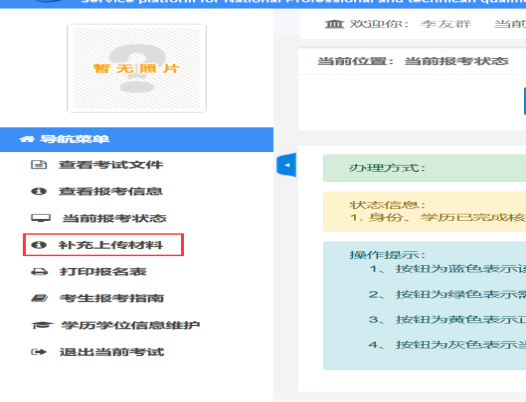Click the printer icon beside 打印报名表
The width and height of the screenshot is (526, 402).
tap(39, 272)
